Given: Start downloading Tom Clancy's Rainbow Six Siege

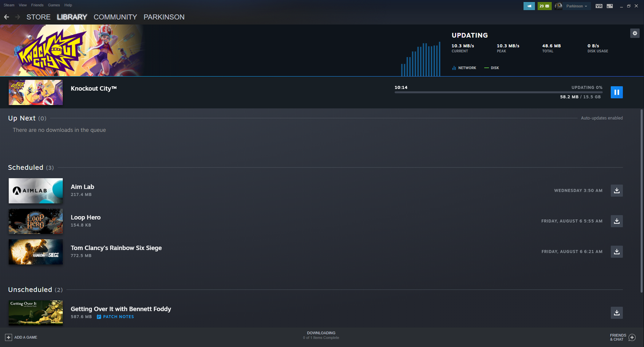Looking at the screenshot, I should click(616, 252).
